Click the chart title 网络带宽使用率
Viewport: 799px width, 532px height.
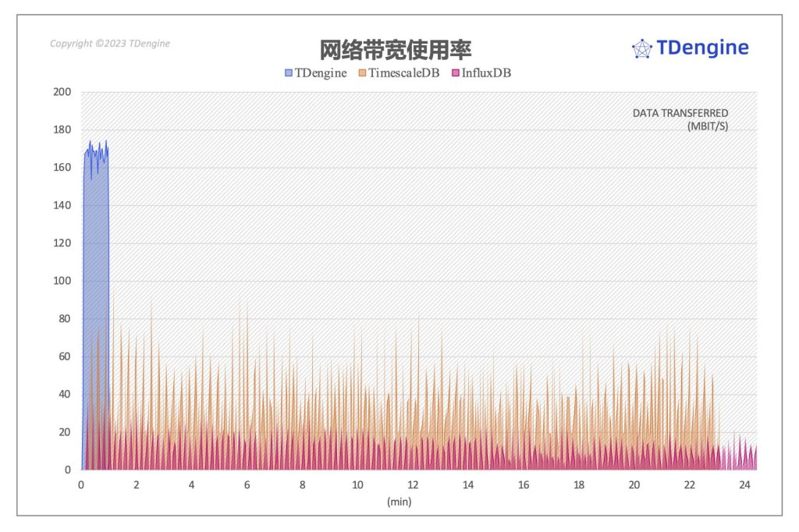tap(396, 49)
